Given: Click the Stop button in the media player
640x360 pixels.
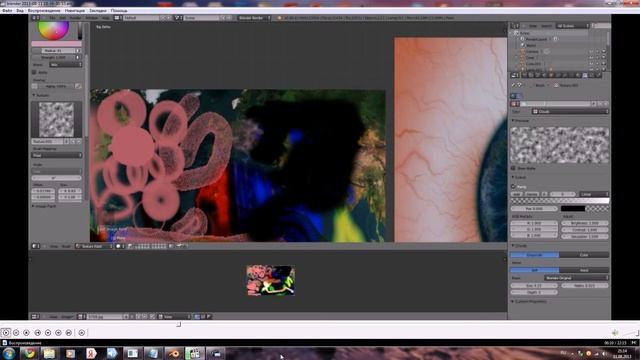Looking at the screenshot, I should 26,333.
